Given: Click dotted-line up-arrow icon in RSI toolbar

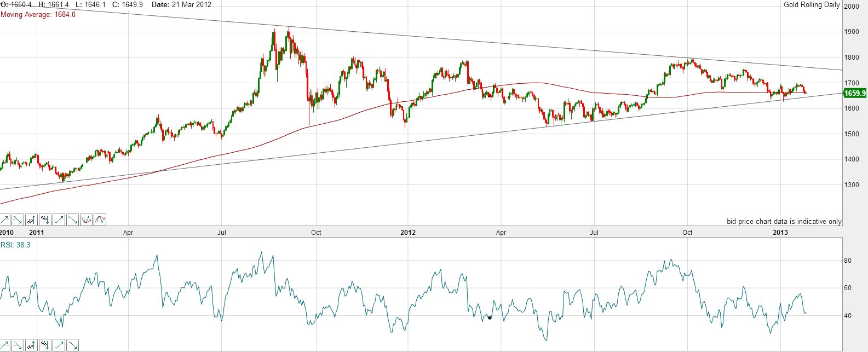Looking at the screenshot, I should (x=4, y=345).
